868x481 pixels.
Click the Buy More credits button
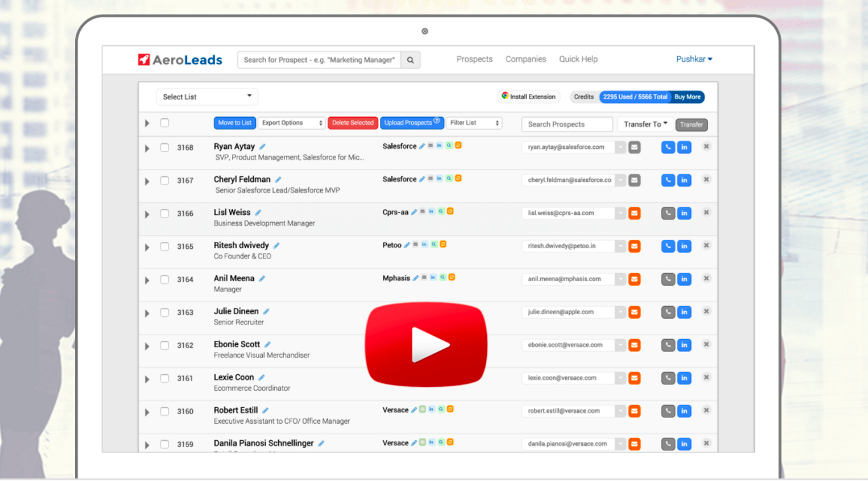(x=687, y=97)
